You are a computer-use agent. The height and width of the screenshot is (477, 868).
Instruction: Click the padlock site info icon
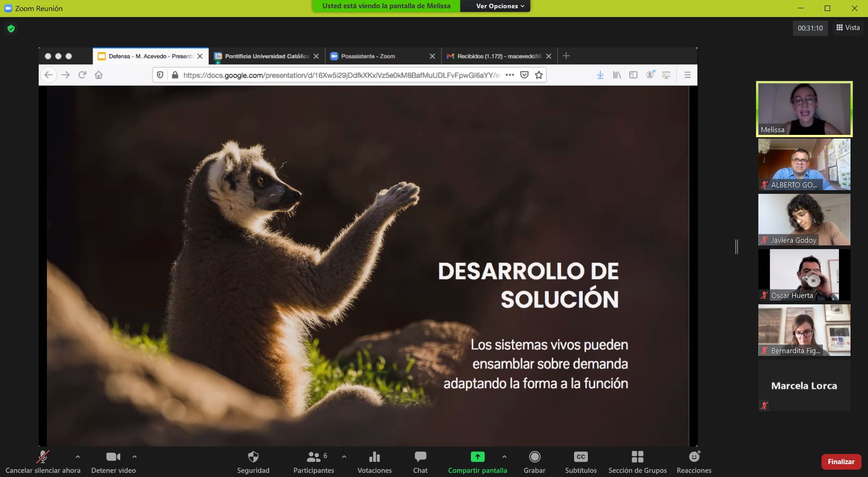coord(175,75)
